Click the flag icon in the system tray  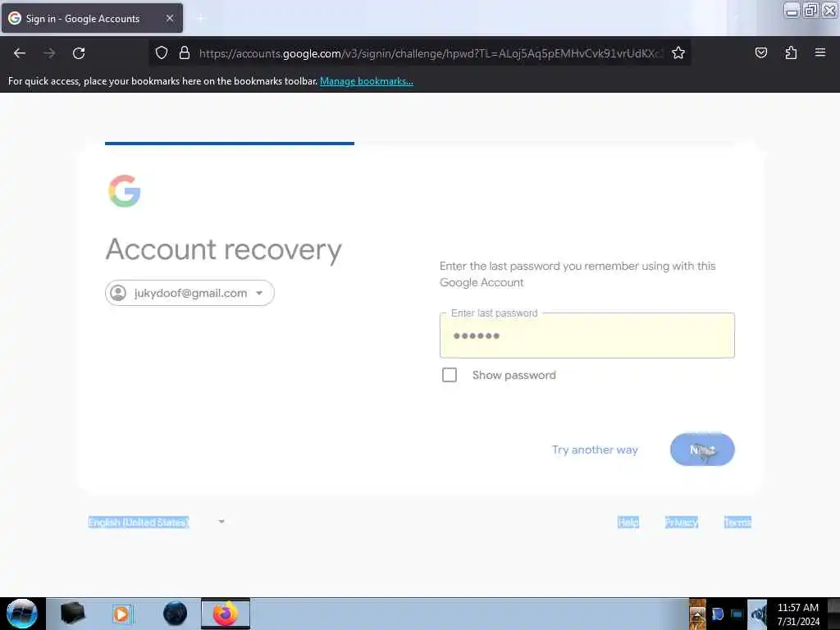(718, 614)
